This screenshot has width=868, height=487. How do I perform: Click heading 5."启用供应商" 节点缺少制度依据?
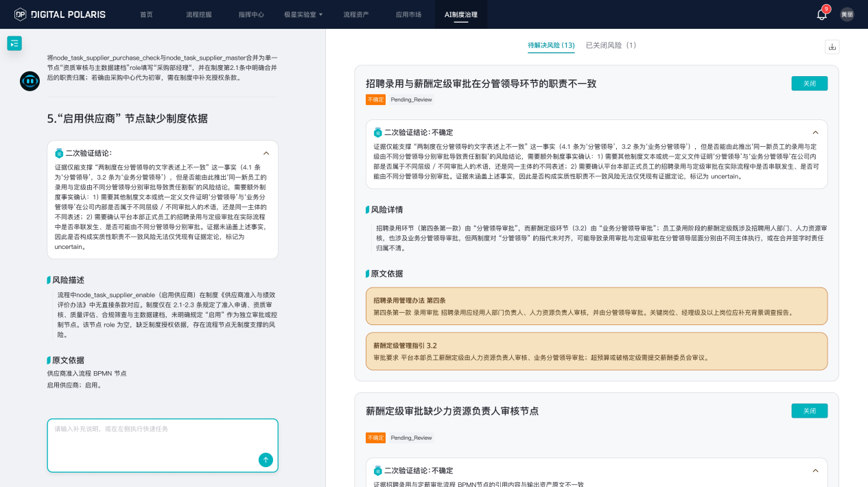[x=127, y=119]
